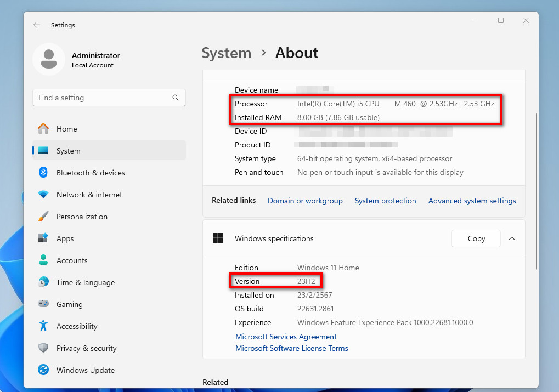
Task: Maximize the Settings window
Action: (x=500, y=20)
